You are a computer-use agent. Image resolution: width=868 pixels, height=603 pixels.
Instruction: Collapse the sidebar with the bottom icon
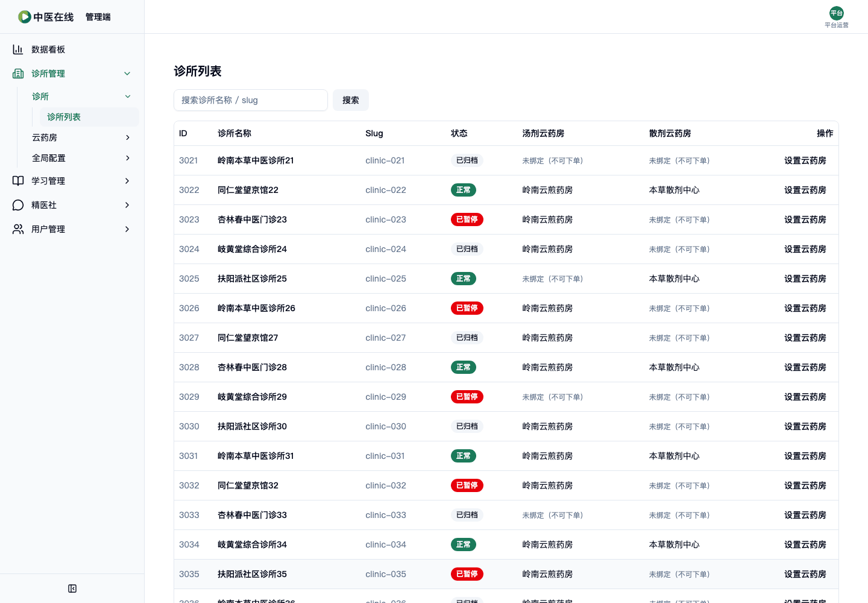tap(72, 589)
